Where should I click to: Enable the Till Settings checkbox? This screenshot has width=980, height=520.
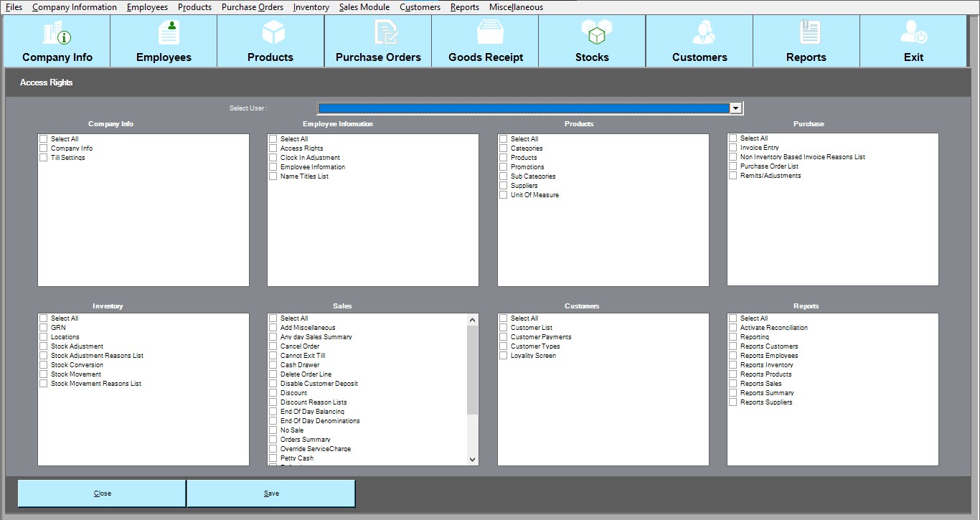click(44, 158)
